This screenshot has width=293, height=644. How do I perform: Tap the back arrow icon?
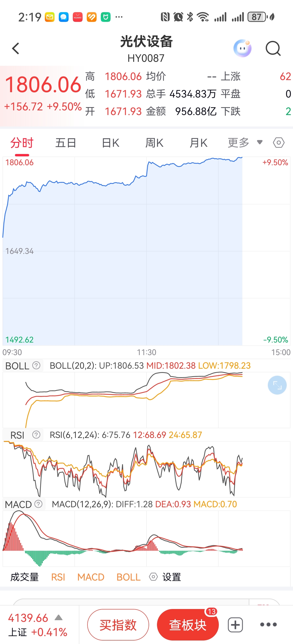15,48
